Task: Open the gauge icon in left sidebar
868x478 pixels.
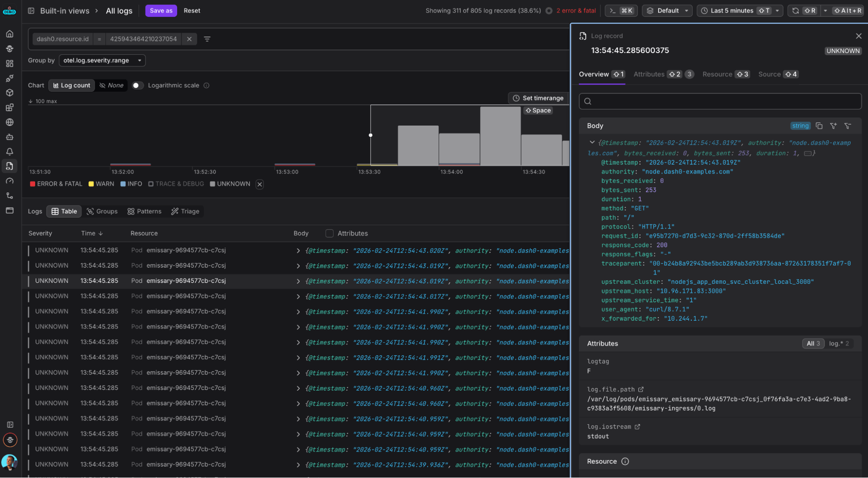Action: [x=10, y=181]
